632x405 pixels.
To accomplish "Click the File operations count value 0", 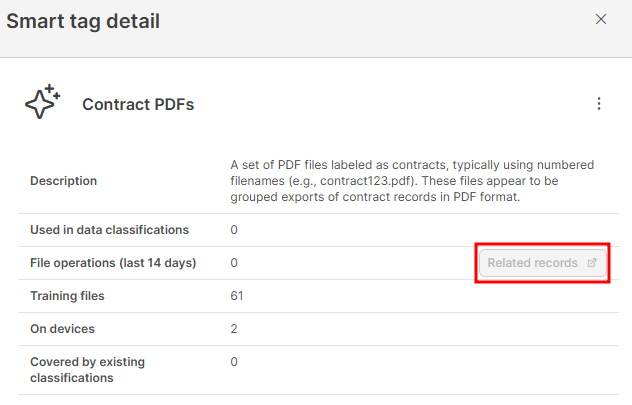I will 234,263.
